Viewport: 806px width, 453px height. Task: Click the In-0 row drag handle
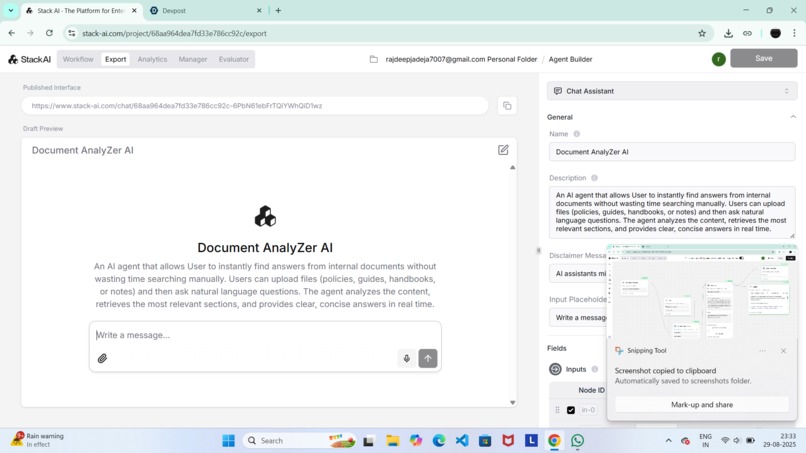click(x=557, y=410)
